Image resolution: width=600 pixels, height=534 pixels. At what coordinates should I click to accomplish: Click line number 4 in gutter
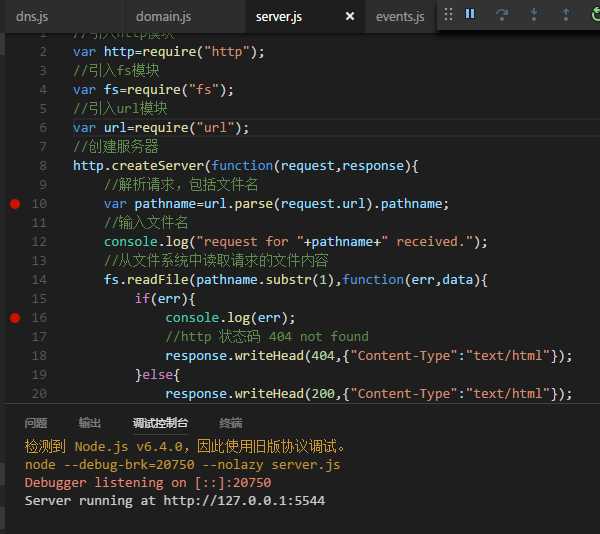[x=43, y=90]
